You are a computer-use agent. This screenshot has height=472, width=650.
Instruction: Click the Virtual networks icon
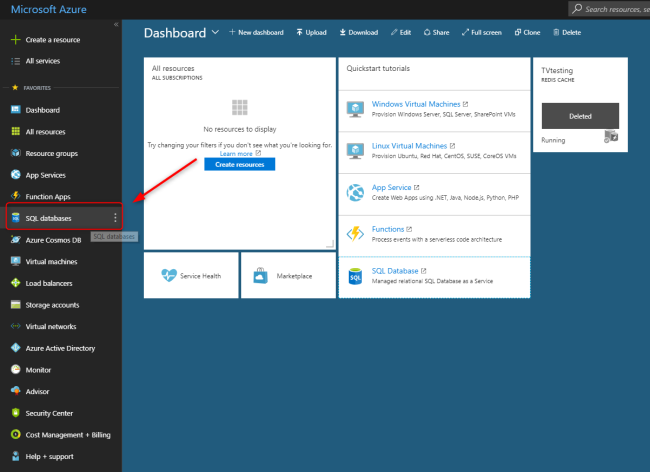(x=15, y=326)
